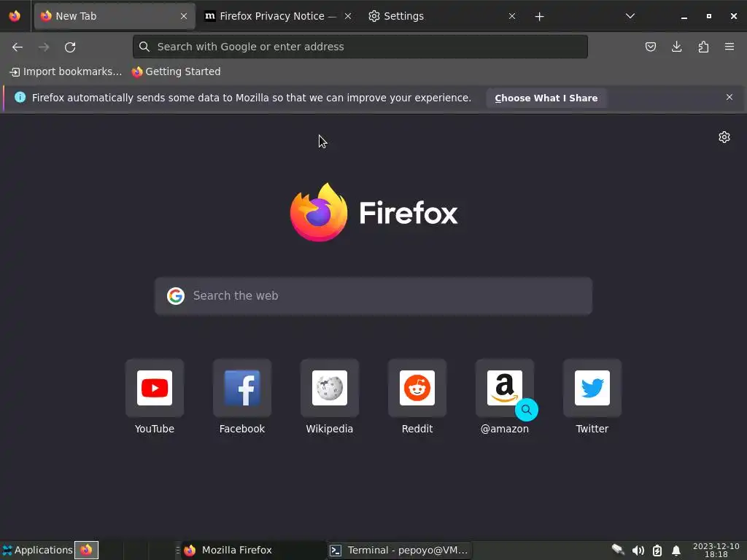The width and height of the screenshot is (747, 560).
Task: Click the Search the web box
Action: [373, 296]
